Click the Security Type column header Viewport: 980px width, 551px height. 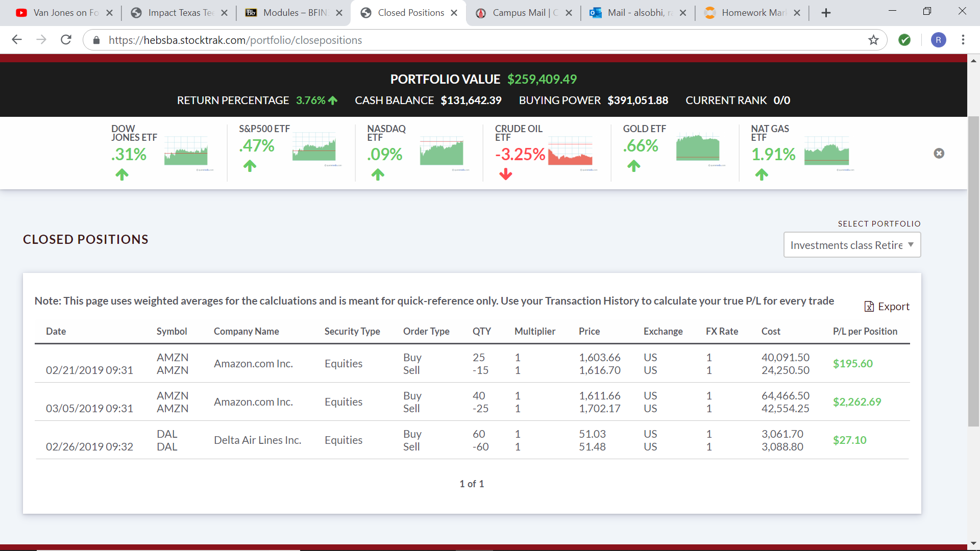[x=352, y=331]
